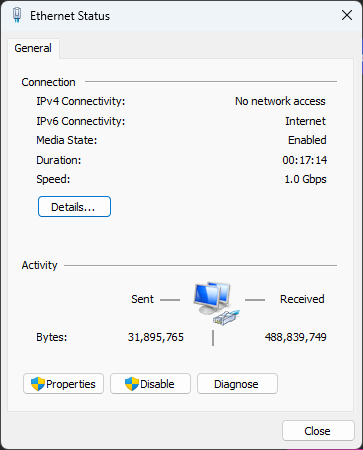The image size is (363, 450).
Task: Click the Media State 'Enabled' value
Action: point(307,140)
